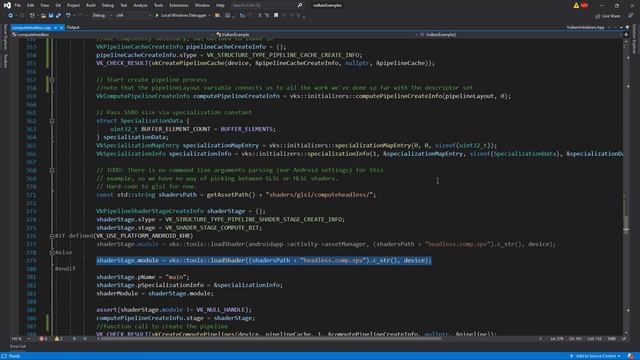Click the assert(shaderStage.module != VK_NULL_HANDLE) line
The image size is (640, 360).
[x=174, y=310]
